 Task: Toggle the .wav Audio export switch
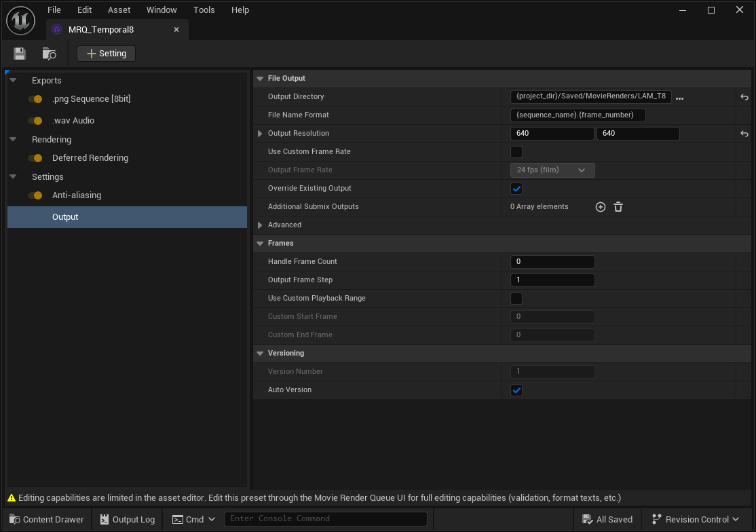coord(35,121)
